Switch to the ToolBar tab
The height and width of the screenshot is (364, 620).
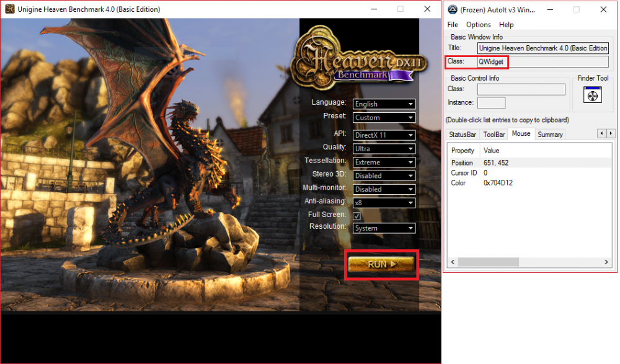tap(494, 135)
